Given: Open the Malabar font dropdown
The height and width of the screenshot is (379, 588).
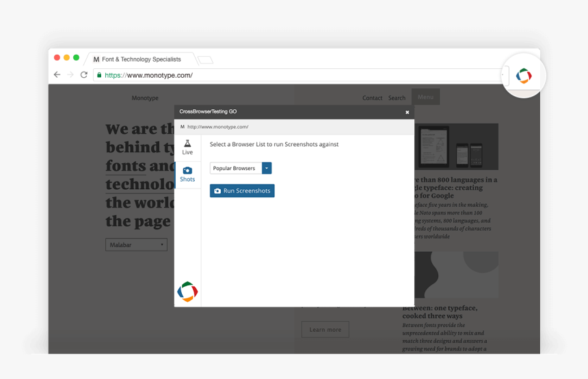Looking at the screenshot, I should tap(137, 245).
